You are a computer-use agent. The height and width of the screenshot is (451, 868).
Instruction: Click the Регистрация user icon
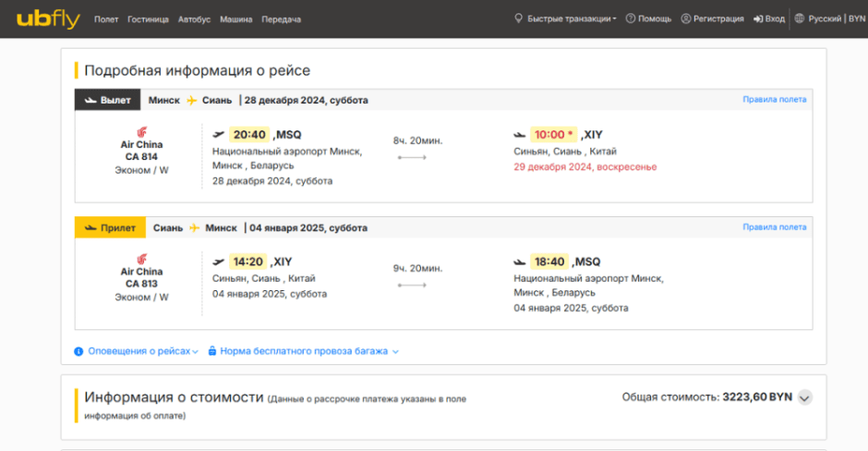(x=686, y=18)
